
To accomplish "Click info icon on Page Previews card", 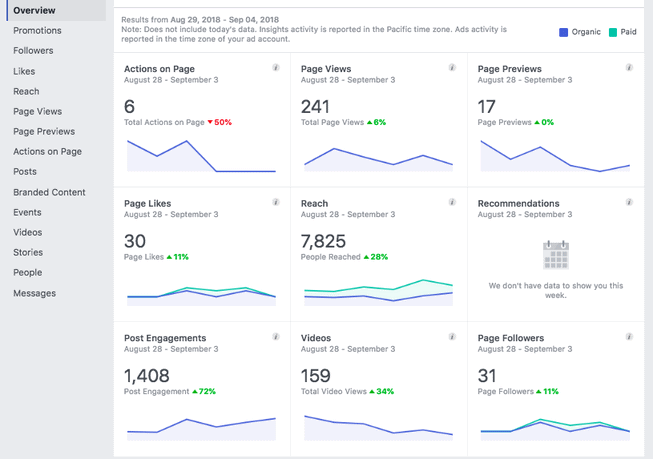I will 629,67.
